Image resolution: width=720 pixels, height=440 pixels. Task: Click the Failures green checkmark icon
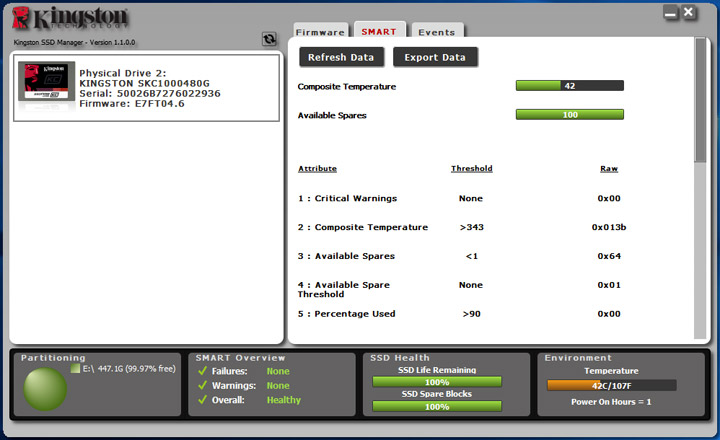[x=202, y=371]
